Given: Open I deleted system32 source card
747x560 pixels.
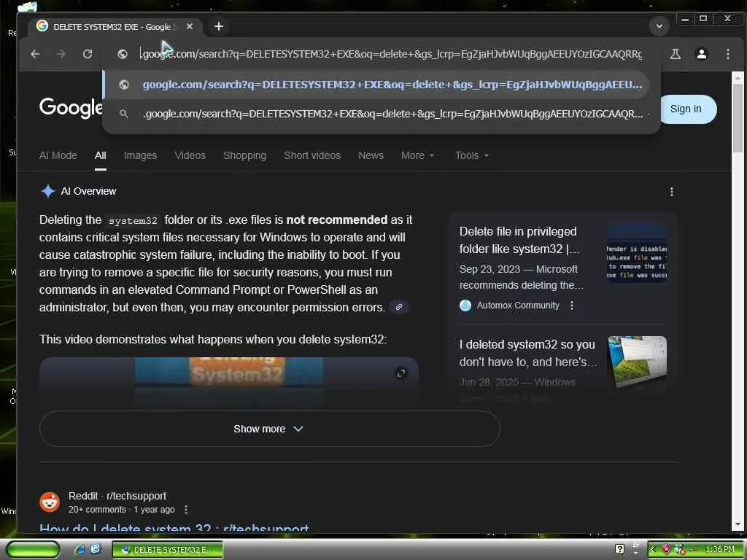Looking at the screenshot, I should tap(528, 354).
